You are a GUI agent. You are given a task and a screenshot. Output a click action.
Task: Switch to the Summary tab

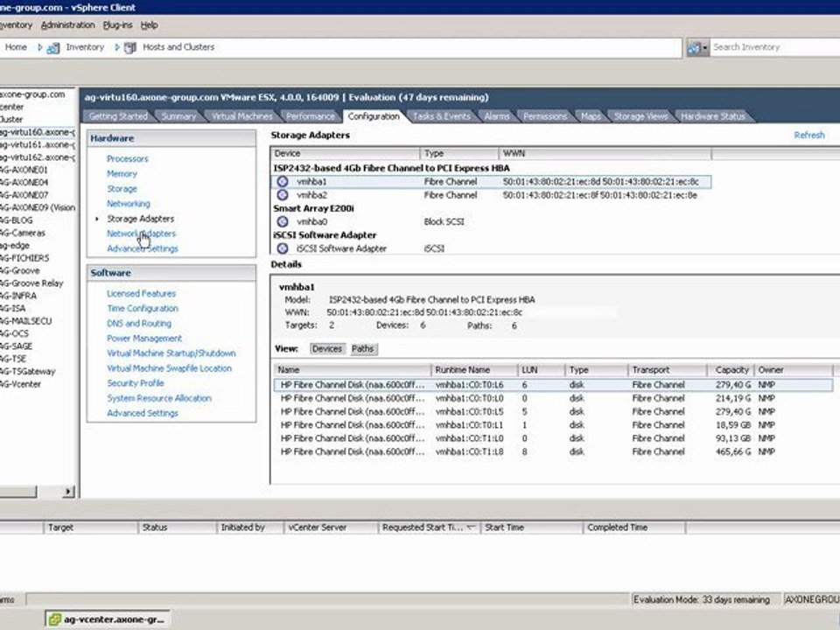coord(178,116)
